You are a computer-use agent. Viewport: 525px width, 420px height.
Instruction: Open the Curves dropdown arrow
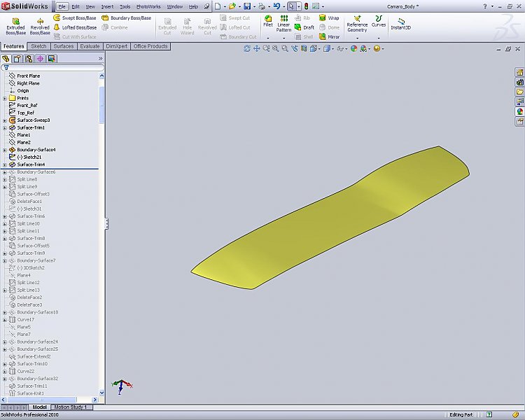click(x=379, y=38)
